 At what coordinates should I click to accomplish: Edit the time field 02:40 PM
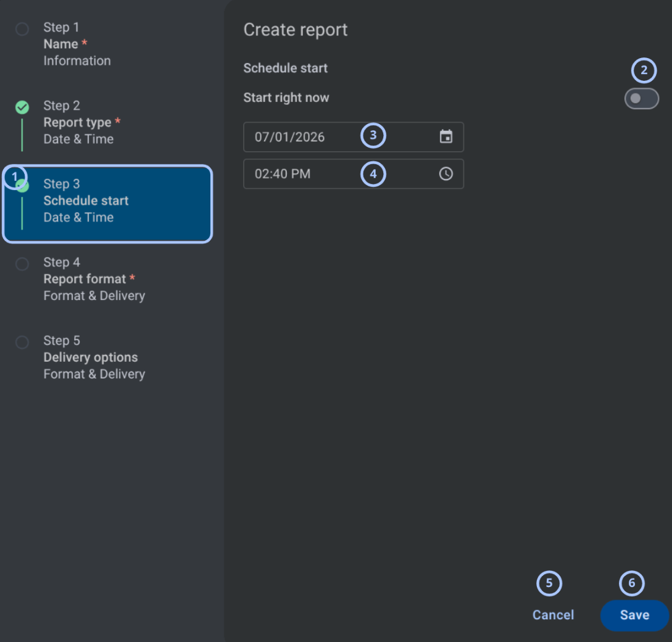(x=353, y=173)
